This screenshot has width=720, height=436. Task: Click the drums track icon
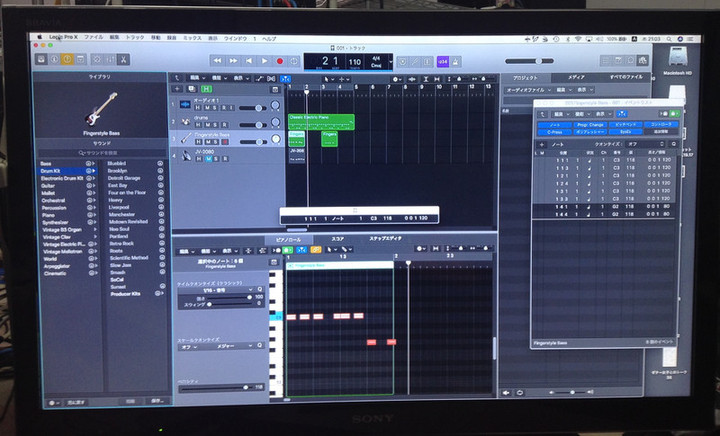tap(187, 121)
